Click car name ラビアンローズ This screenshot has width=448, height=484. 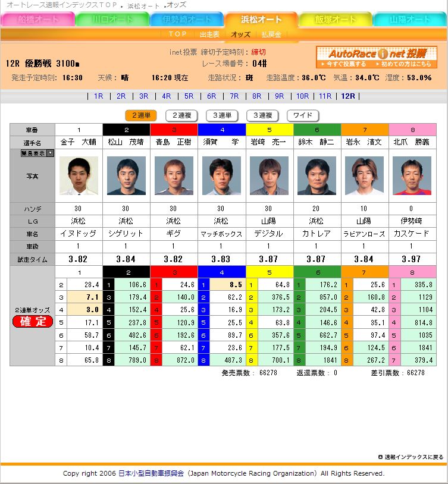(364, 234)
